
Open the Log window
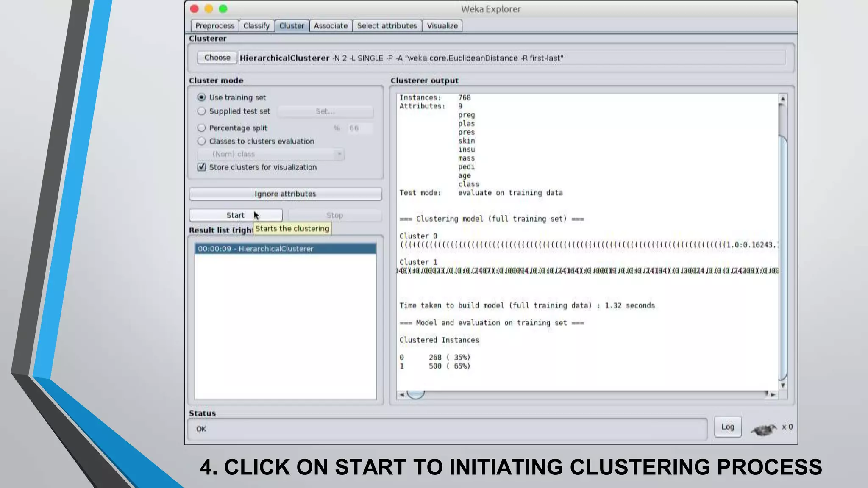pos(727,427)
